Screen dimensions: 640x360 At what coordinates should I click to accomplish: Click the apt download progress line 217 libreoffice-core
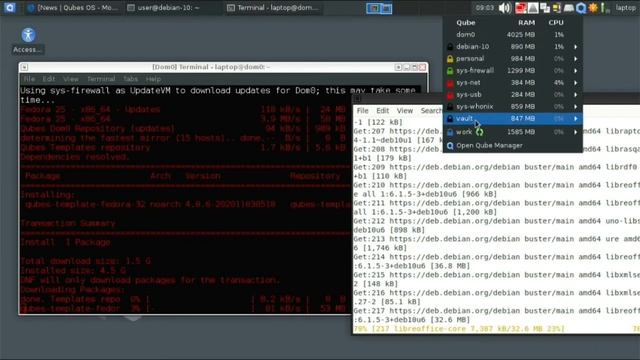point(459,329)
